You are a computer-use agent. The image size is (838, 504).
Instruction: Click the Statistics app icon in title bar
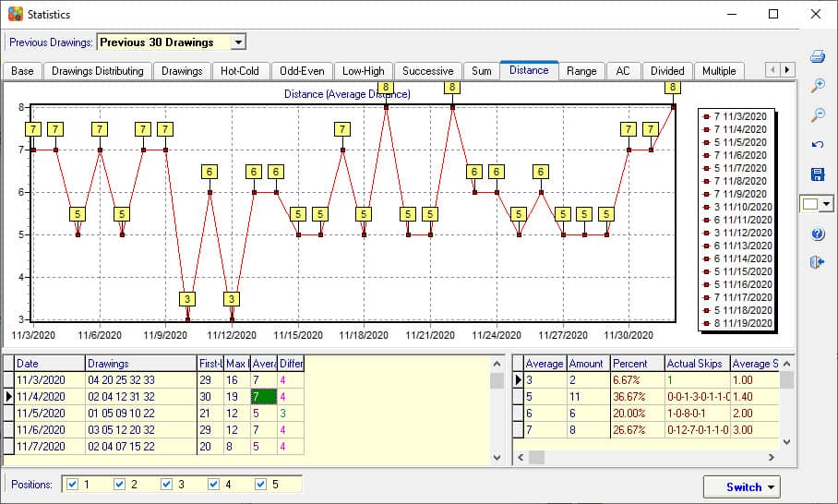[x=16, y=14]
